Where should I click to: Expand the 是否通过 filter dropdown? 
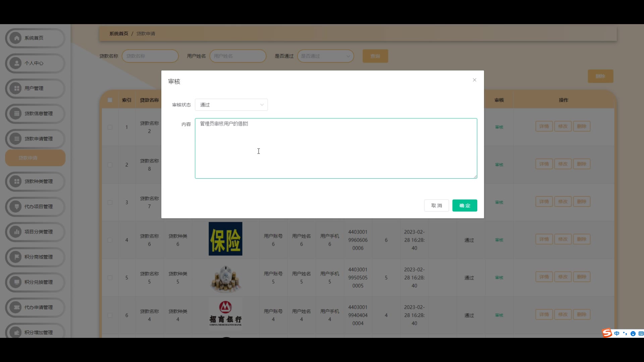(x=325, y=56)
